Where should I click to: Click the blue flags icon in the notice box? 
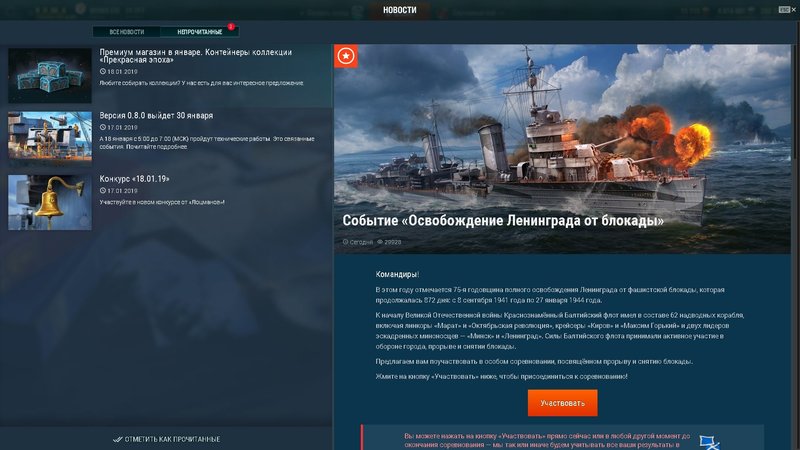point(709,442)
